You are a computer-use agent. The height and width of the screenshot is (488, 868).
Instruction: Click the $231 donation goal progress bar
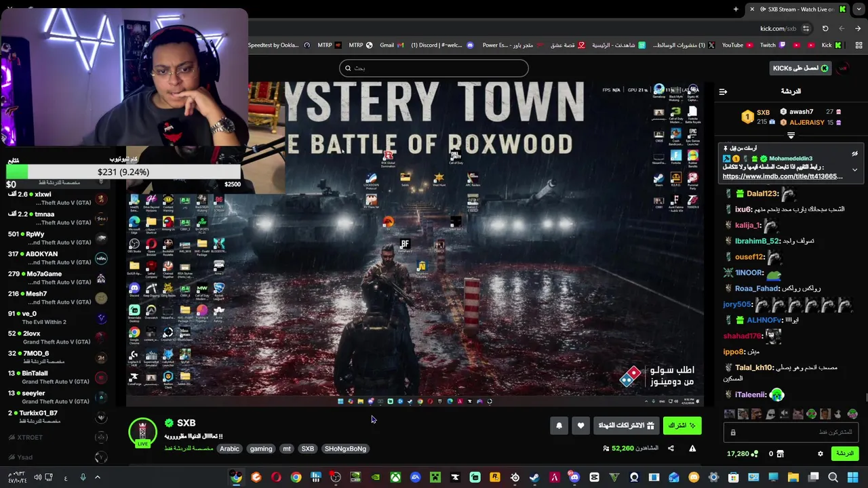(x=123, y=172)
